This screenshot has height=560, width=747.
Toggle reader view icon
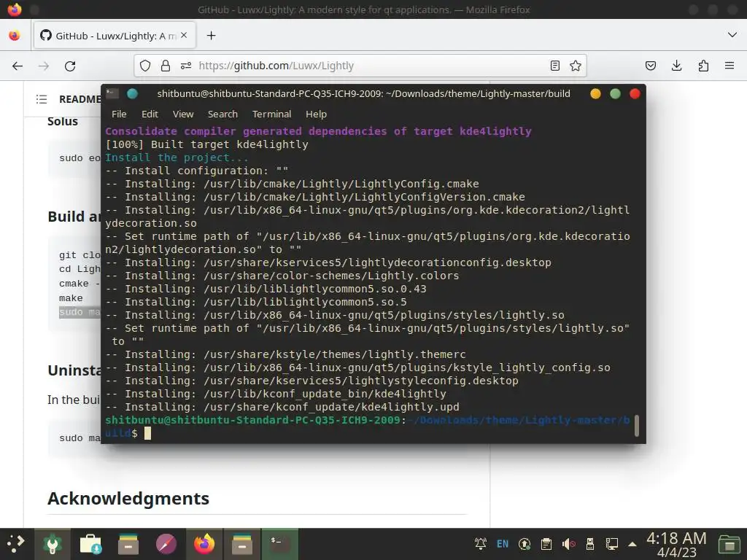[555, 66]
